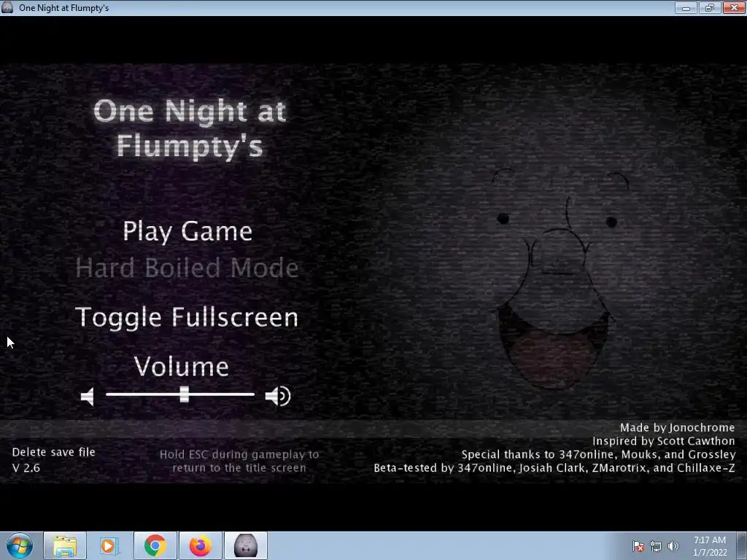
Task: Select Hard Boiled Mode option
Action: pyautogui.click(x=187, y=268)
